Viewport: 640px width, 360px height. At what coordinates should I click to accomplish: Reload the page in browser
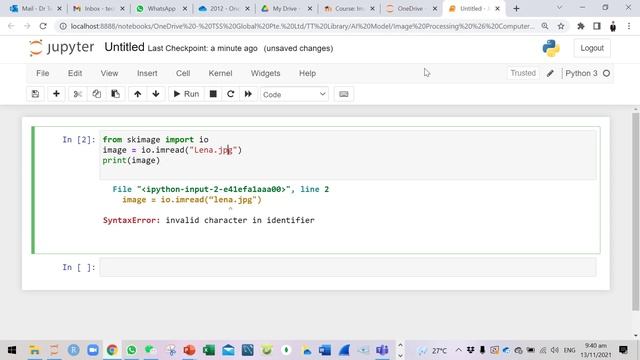43,26
